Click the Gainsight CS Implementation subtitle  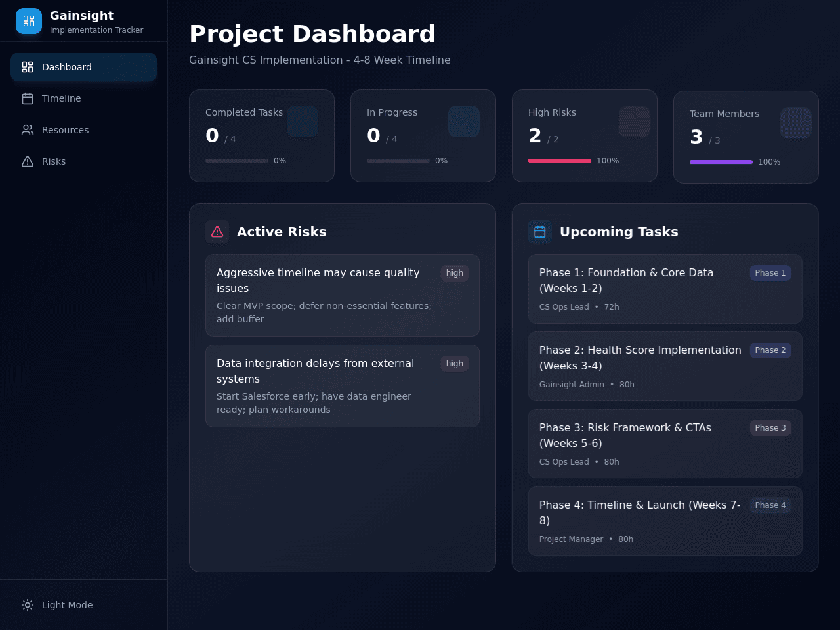(320, 60)
